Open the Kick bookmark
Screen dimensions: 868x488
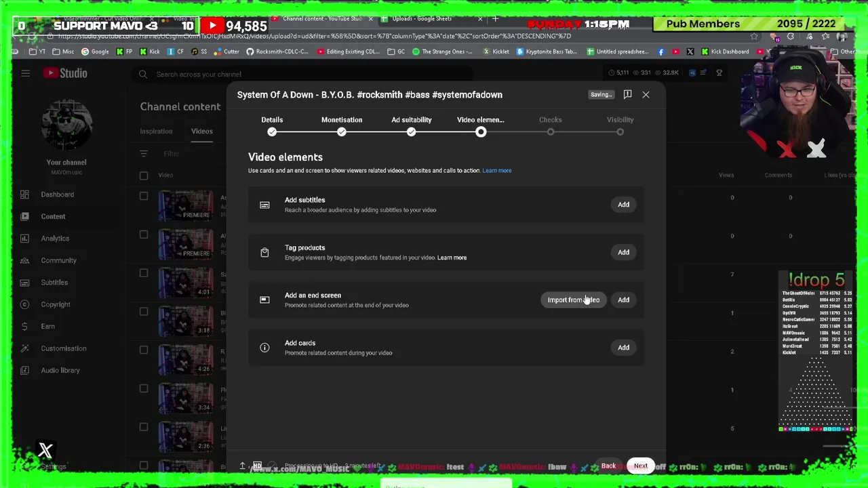pyautogui.click(x=149, y=52)
